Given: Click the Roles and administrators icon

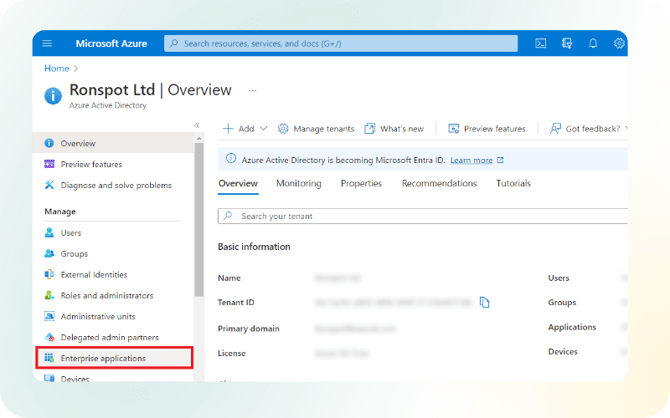Looking at the screenshot, I should 49,295.
